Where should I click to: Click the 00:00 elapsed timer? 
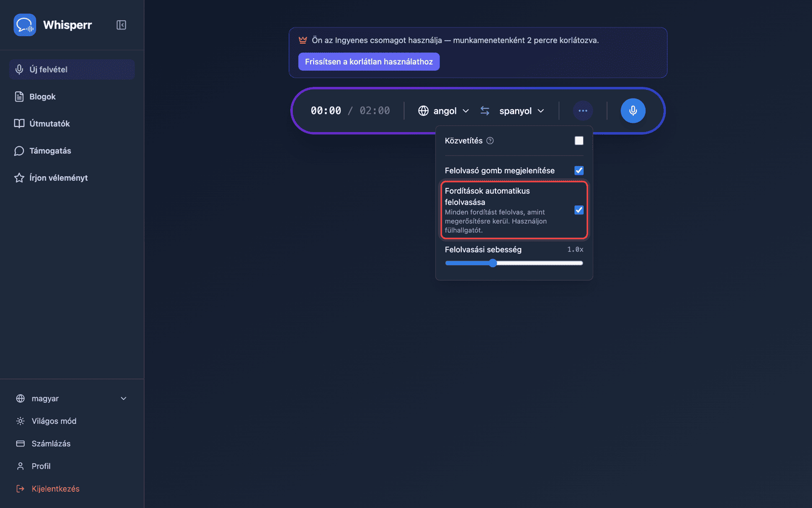coord(326,111)
